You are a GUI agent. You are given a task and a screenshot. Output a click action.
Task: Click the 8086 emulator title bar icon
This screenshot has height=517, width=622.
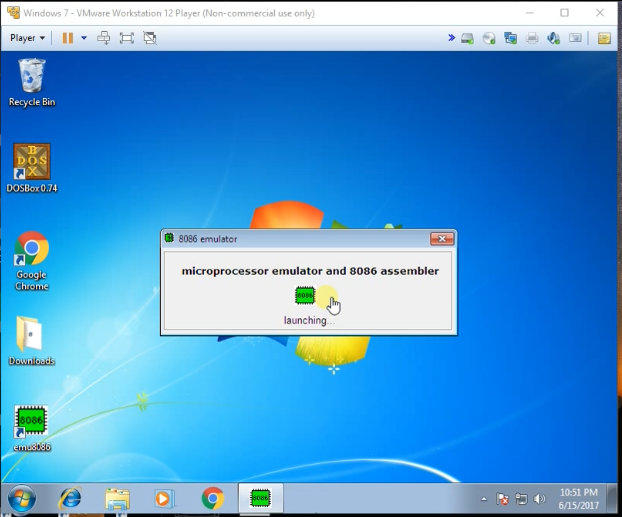pos(169,238)
